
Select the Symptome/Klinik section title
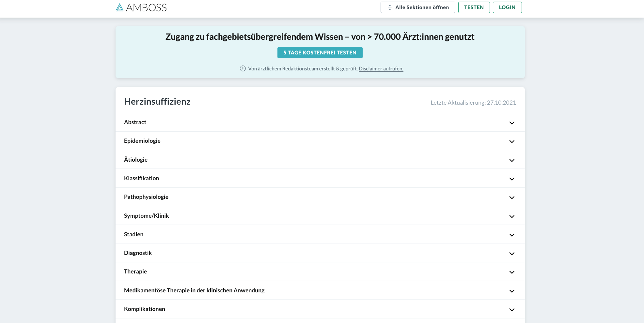point(147,216)
